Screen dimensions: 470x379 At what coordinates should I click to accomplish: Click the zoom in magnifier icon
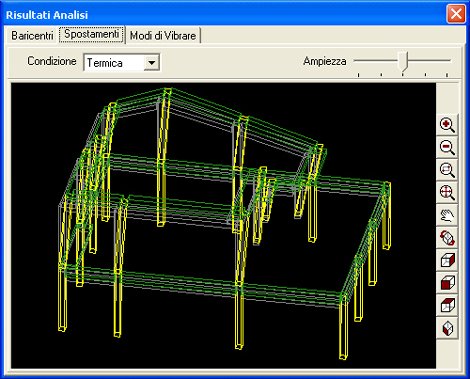(447, 125)
